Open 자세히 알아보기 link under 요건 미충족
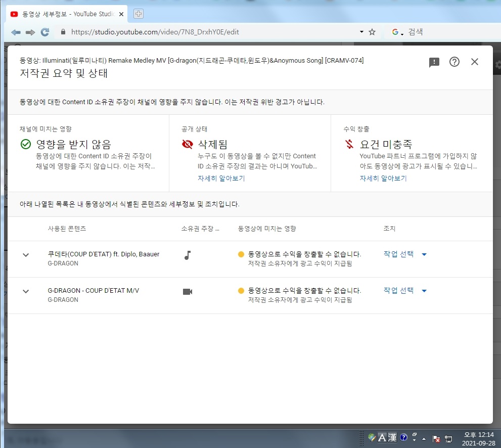The height and width of the screenshot is (448, 501). 383,178
